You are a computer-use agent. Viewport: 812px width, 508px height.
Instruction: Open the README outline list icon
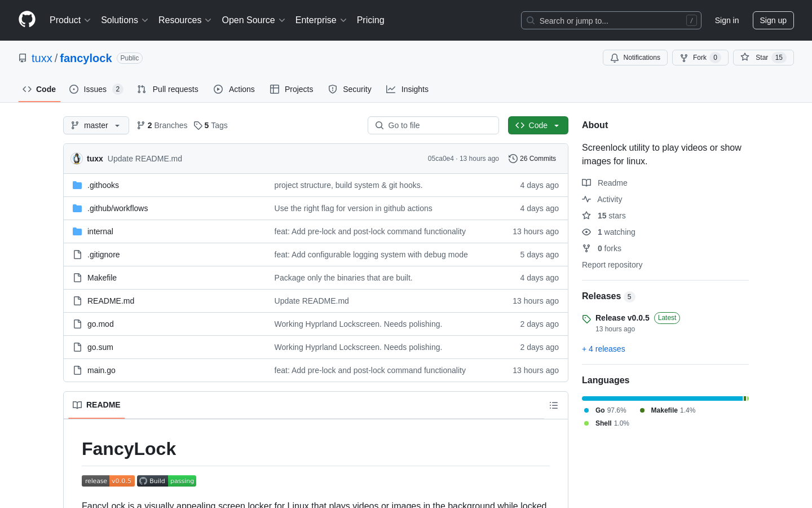(x=554, y=405)
